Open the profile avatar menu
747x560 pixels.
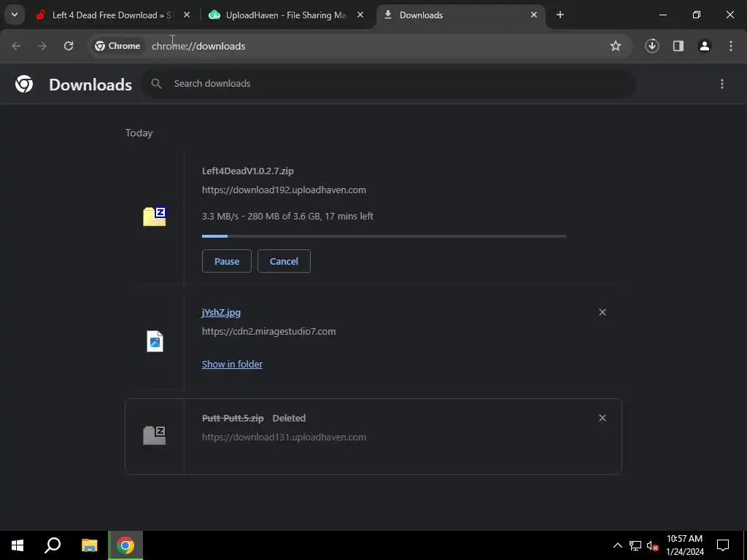[705, 46]
